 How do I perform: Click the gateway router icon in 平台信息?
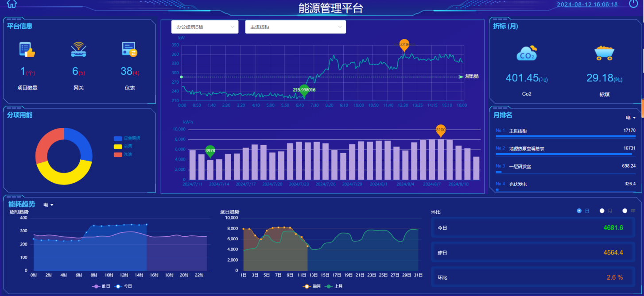point(78,50)
